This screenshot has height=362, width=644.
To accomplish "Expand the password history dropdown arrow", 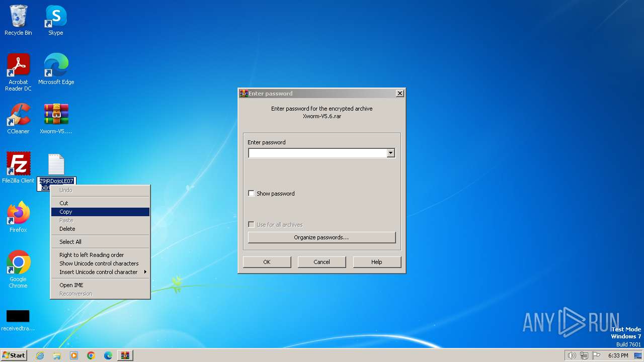I will pyautogui.click(x=391, y=153).
